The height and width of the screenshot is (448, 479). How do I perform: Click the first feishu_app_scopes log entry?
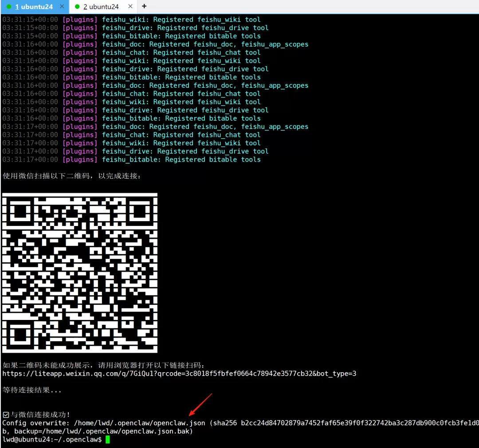click(275, 45)
